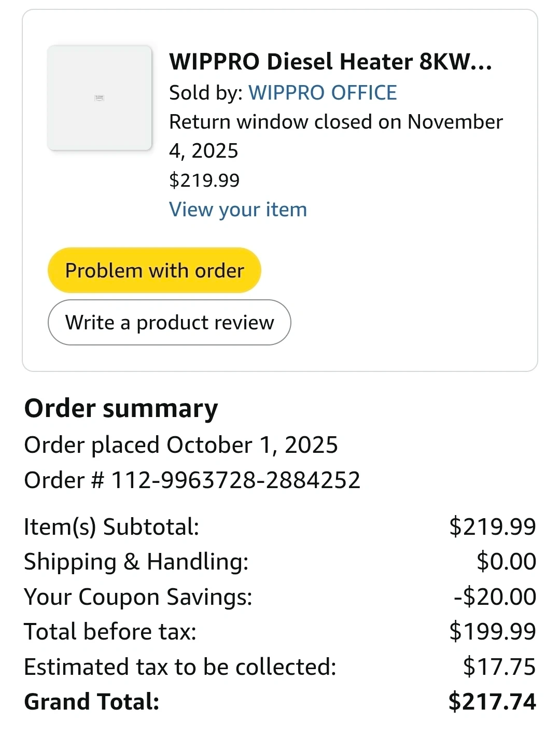Click the $217.74 Grand Total amount
The image size is (560, 735).
pyautogui.click(x=492, y=702)
